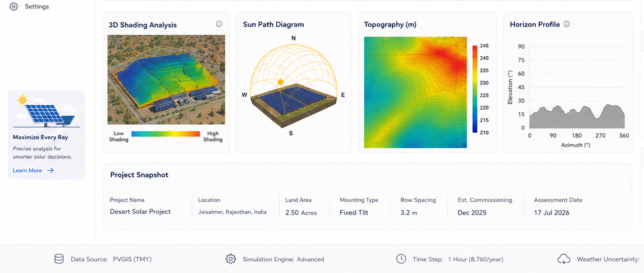Click 'Low Shading' legend label
This screenshot has height=273, width=644.
pyautogui.click(x=118, y=136)
